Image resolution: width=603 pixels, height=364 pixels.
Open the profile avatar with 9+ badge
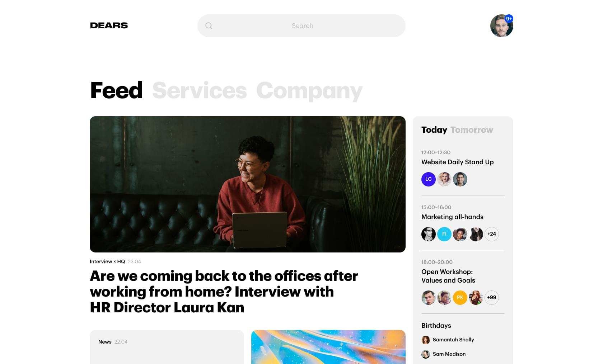pos(501,26)
